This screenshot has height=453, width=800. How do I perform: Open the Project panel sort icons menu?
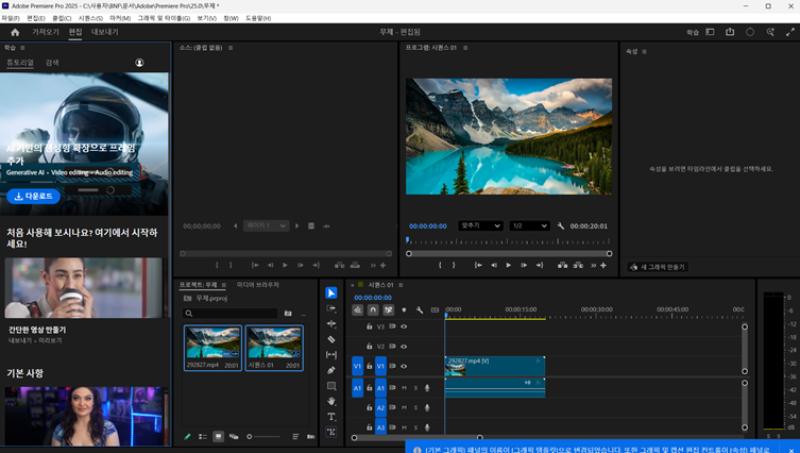click(295, 437)
